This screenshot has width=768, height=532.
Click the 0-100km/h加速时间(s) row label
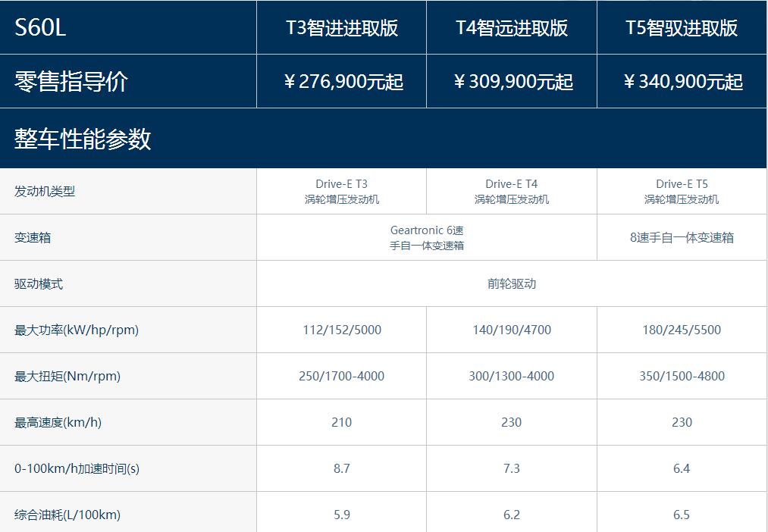(x=77, y=469)
